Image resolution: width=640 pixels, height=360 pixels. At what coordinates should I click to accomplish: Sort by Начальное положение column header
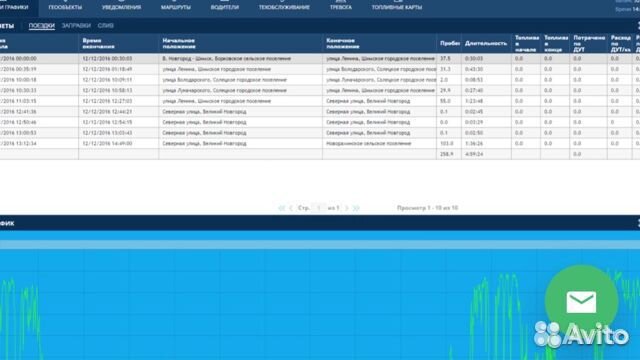pyautogui.click(x=240, y=43)
